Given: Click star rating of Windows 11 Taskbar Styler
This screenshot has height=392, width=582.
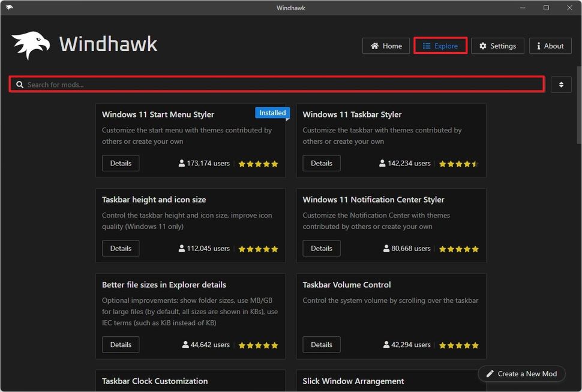Looking at the screenshot, I should [459, 164].
